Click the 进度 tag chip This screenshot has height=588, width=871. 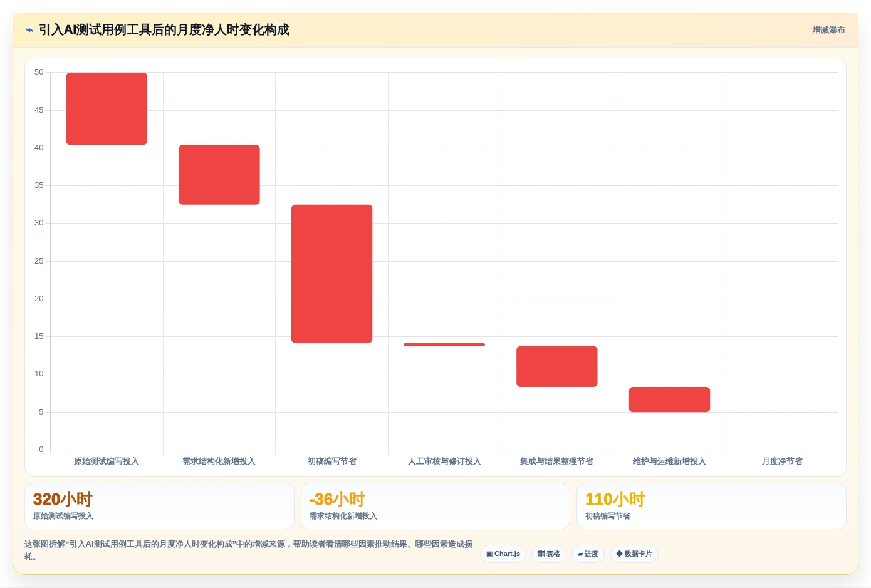pyautogui.click(x=588, y=554)
